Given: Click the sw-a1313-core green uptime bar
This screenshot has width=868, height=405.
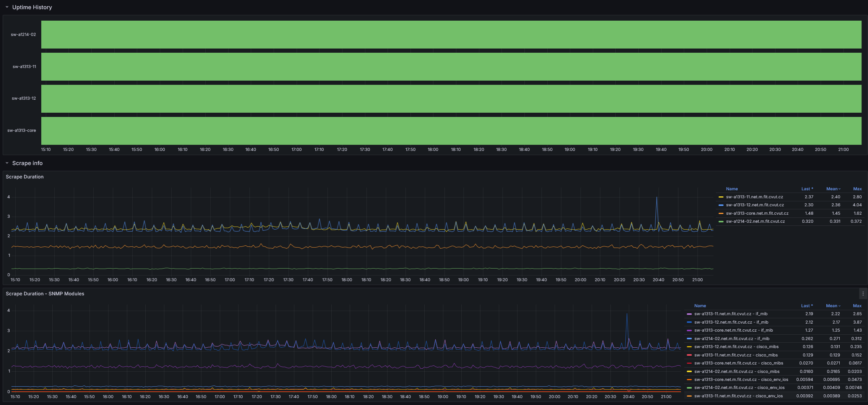Looking at the screenshot, I should pyautogui.click(x=451, y=131).
